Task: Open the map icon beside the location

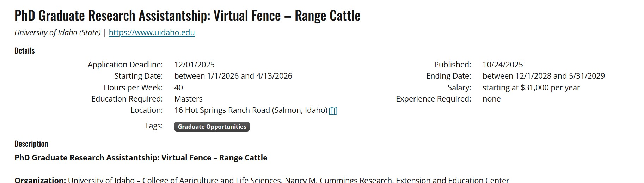Action: [x=333, y=111]
